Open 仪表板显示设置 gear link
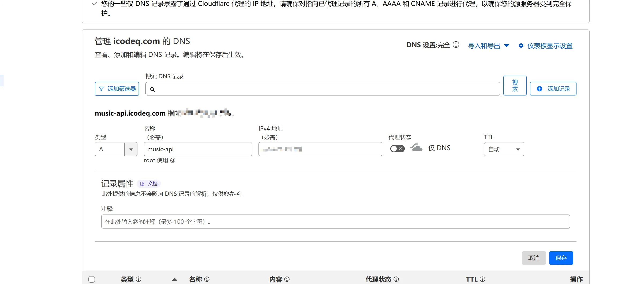This screenshot has height=284, width=644. [545, 46]
